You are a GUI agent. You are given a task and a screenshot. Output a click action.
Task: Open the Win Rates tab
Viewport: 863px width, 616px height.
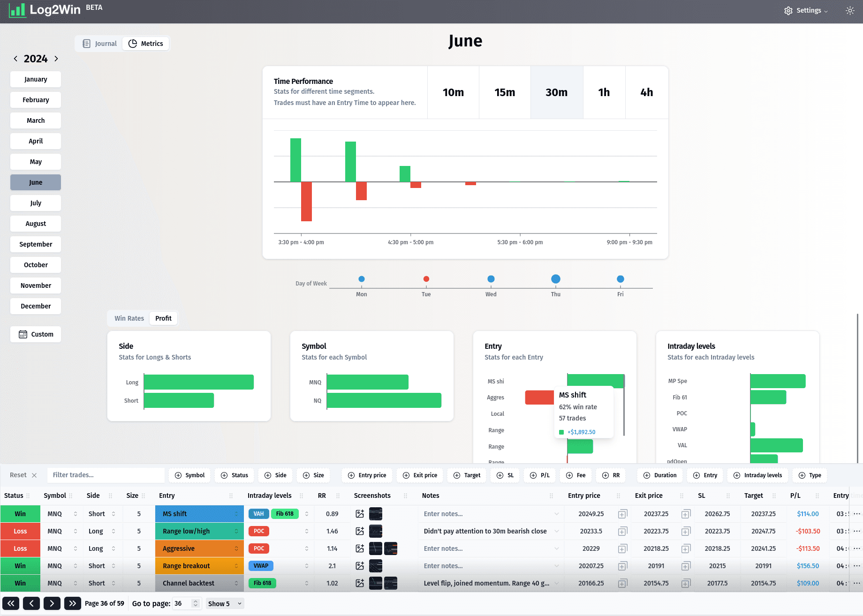(x=129, y=318)
